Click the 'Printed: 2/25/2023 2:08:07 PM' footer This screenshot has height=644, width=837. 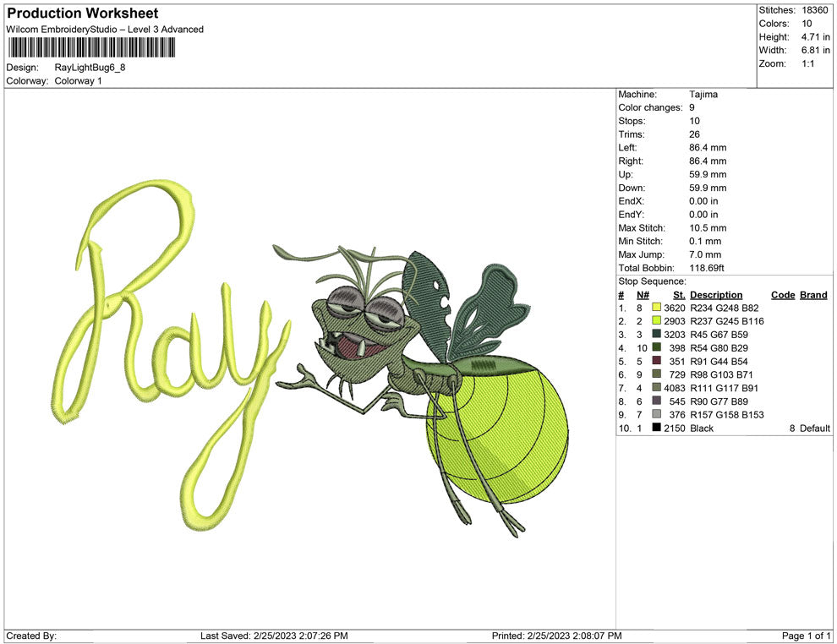[x=557, y=636]
